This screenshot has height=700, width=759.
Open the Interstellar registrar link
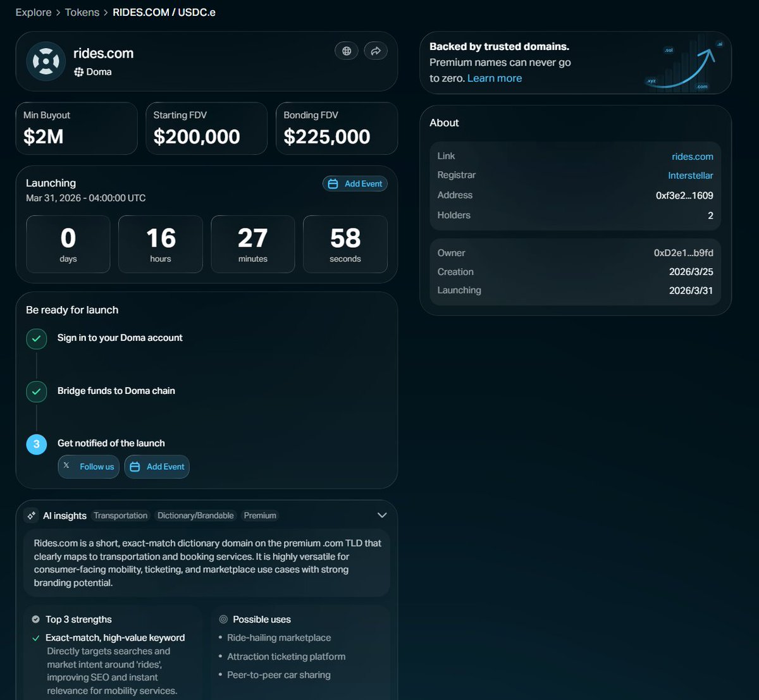pos(691,175)
